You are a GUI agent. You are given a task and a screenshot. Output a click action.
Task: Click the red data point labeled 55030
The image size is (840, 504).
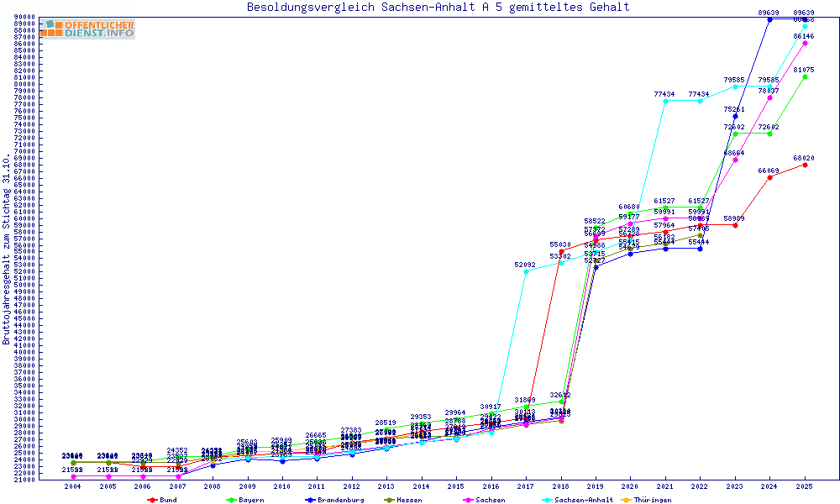click(x=561, y=251)
